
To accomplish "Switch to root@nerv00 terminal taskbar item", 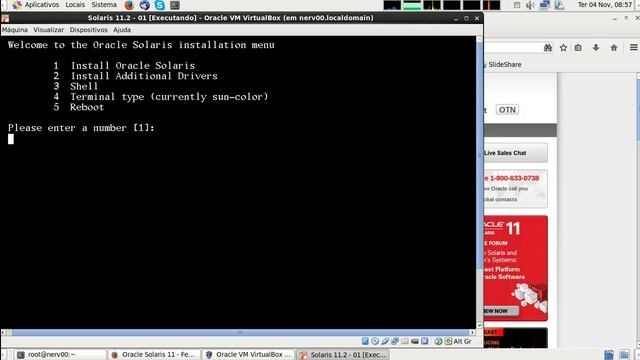I will pos(60,354).
